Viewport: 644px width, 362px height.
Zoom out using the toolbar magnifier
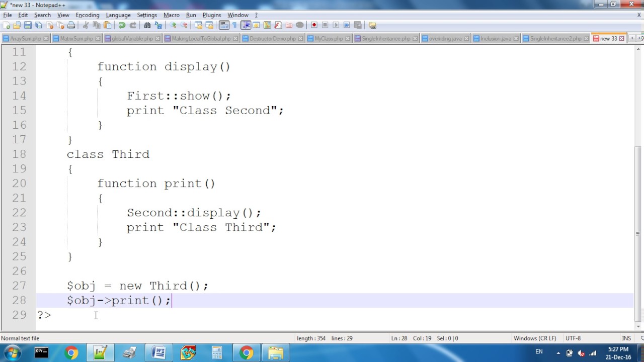pyautogui.click(x=184, y=25)
